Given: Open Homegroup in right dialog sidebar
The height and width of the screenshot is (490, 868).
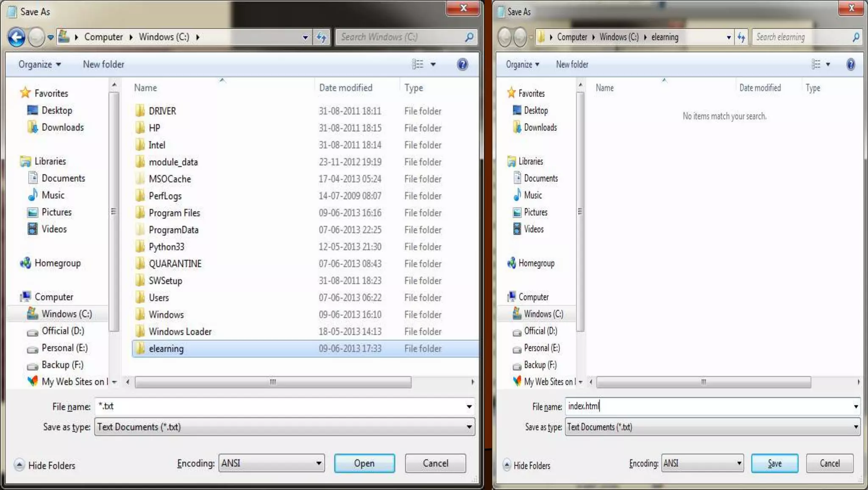Looking at the screenshot, I should coord(536,263).
